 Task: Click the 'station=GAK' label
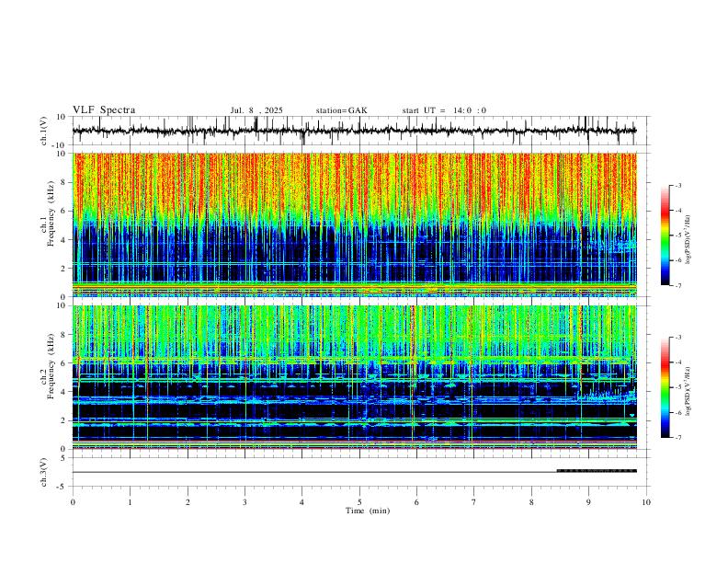point(342,110)
